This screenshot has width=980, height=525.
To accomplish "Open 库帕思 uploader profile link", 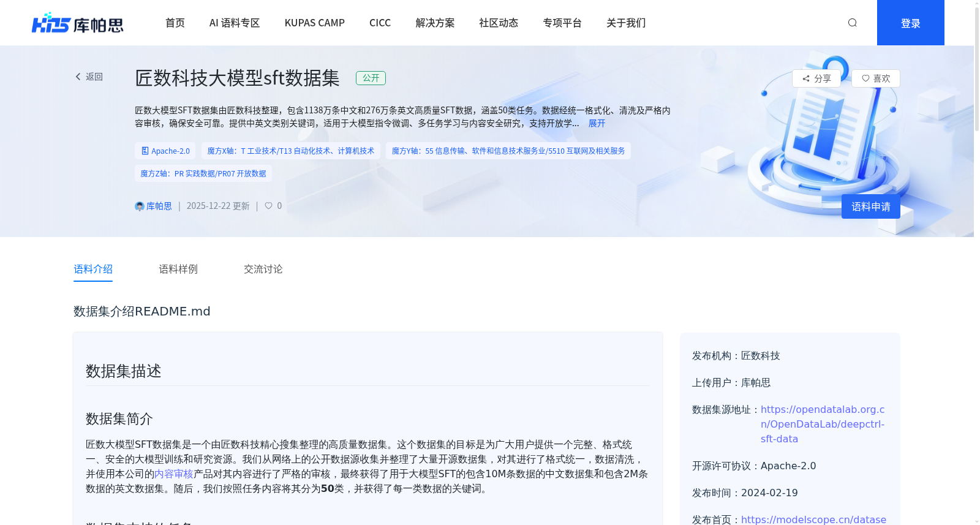I will click(x=159, y=206).
